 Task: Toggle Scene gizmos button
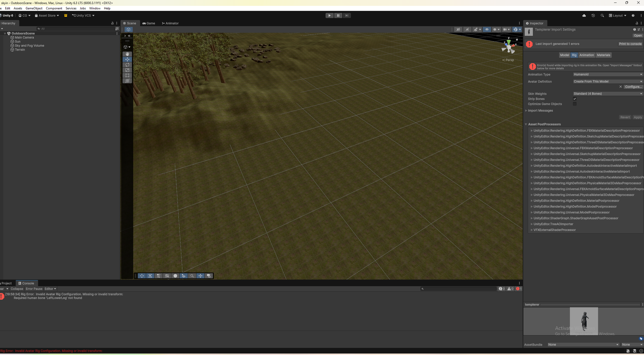[515, 30]
